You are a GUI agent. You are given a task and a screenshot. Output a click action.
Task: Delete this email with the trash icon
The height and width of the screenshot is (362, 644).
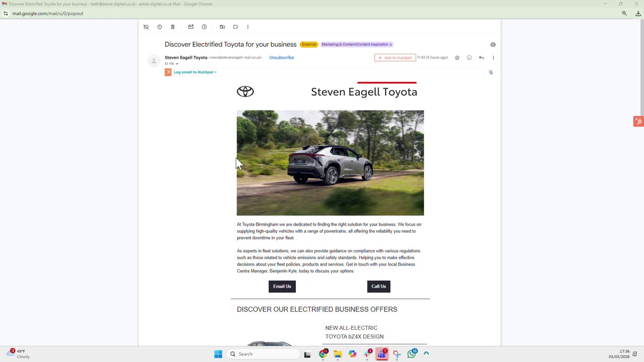click(x=173, y=27)
